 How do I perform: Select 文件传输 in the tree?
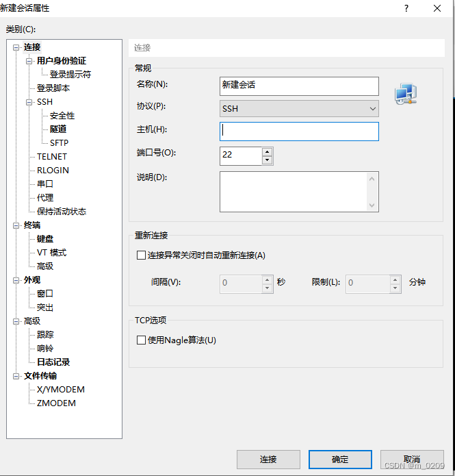pos(40,376)
